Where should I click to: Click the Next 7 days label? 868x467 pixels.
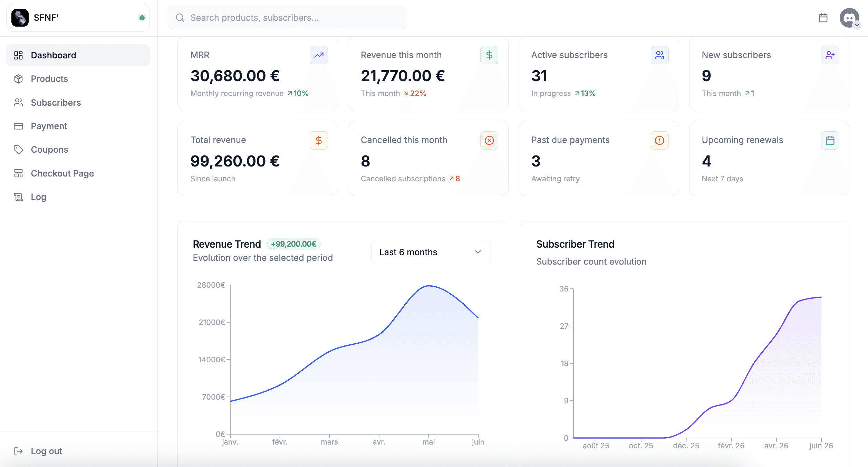coord(722,179)
